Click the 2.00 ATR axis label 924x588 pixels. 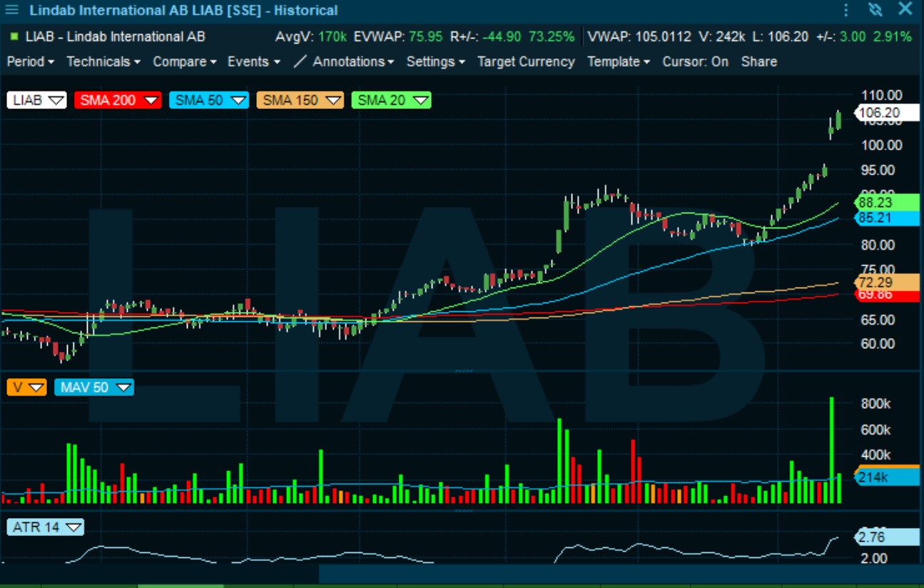tap(875, 559)
